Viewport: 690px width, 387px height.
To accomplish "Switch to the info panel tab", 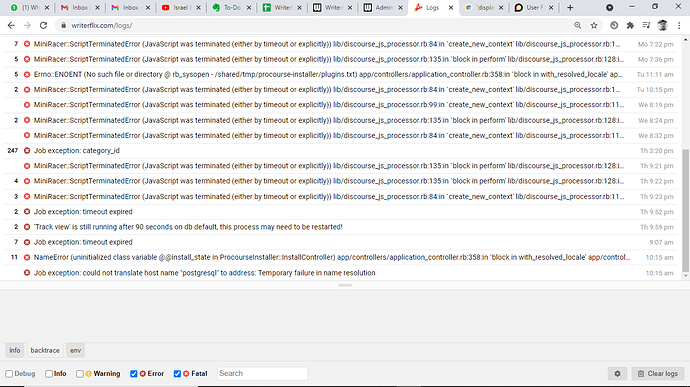I will [15, 350].
